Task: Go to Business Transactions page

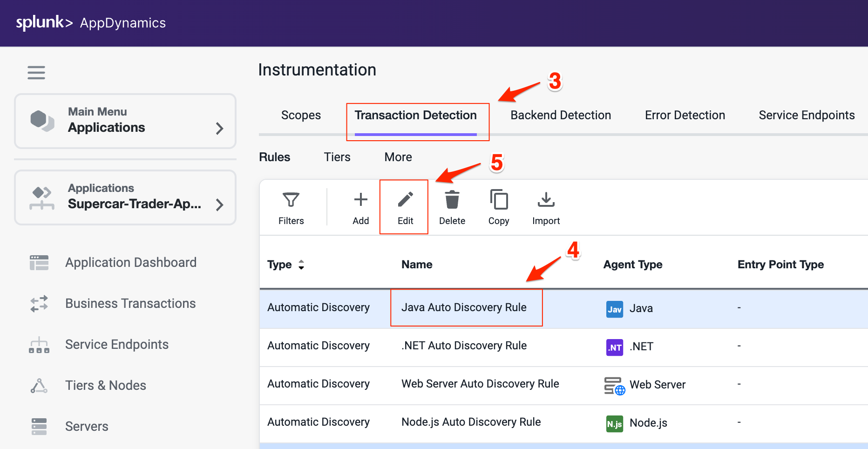Action: coord(130,303)
